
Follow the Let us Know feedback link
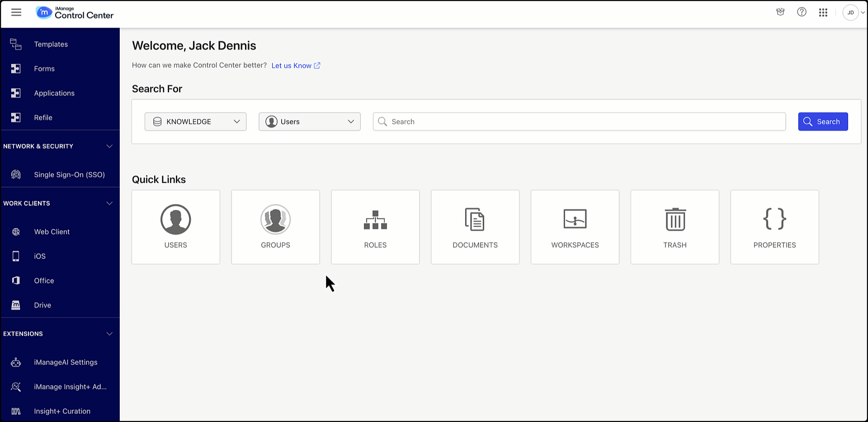292,65
